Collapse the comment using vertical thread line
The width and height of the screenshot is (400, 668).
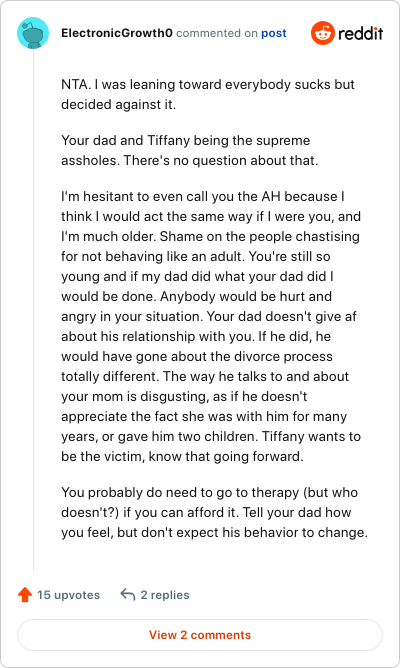point(33,310)
